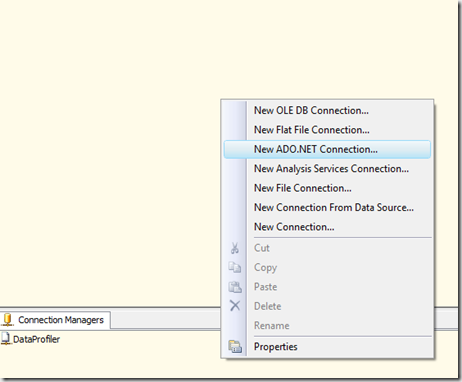Click the X Delete icon
Viewport: 462px width, 382px height.
tap(235, 305)
